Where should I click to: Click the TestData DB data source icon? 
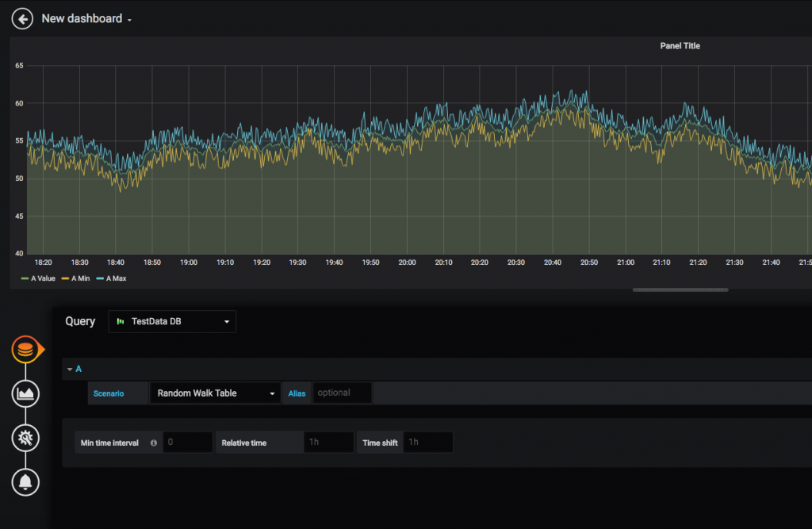pyautogui.click(x=121, y=321)
